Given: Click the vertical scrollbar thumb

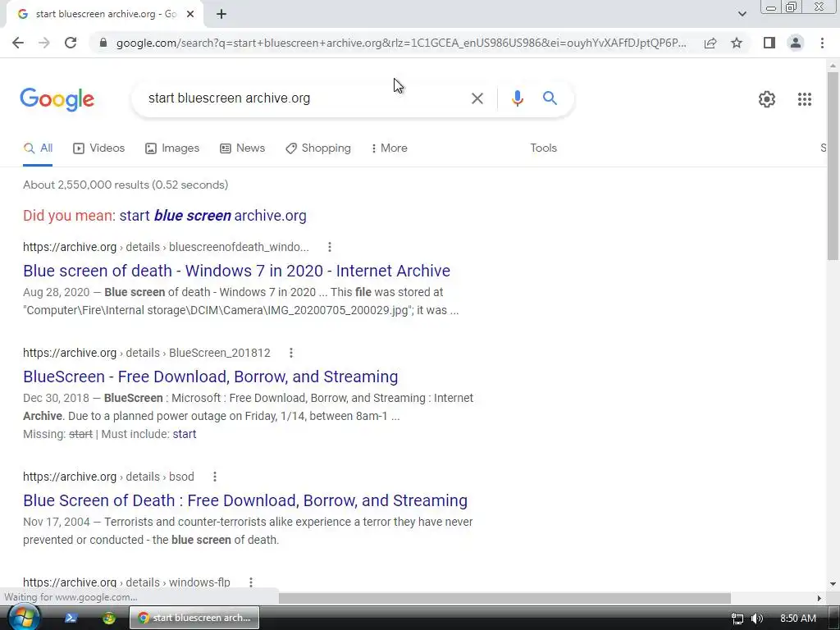Looking at the screenshot, I should (x=833, y=165).
